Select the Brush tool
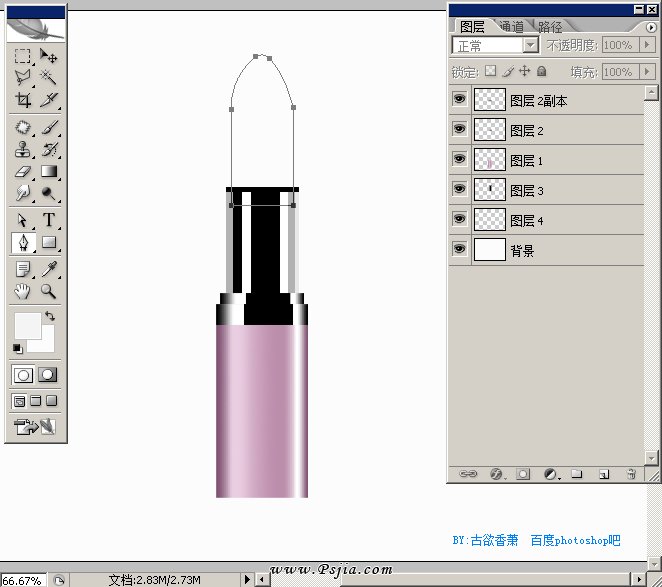662x587 pixels. pyautogui.click(x=49, y=127)
